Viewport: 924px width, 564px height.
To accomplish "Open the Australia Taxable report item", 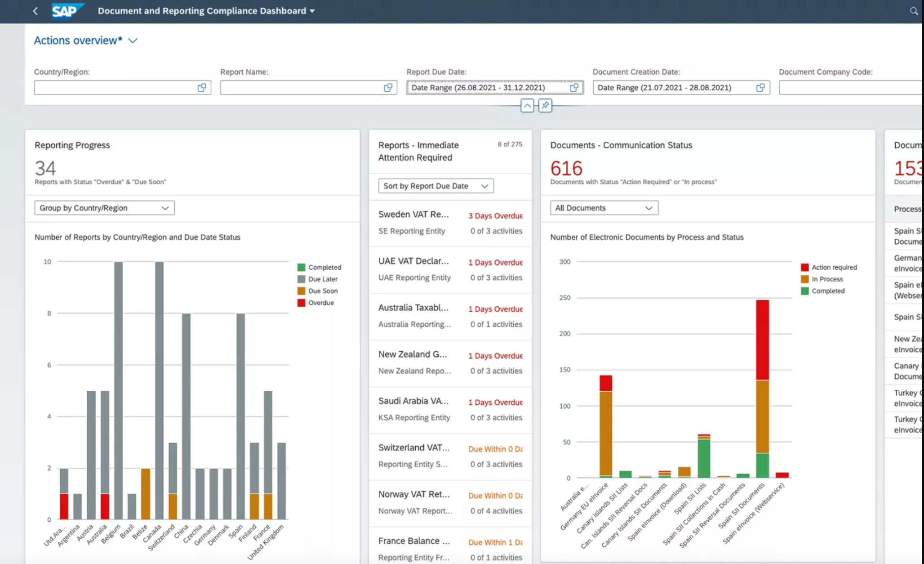I will click(450, 317).
